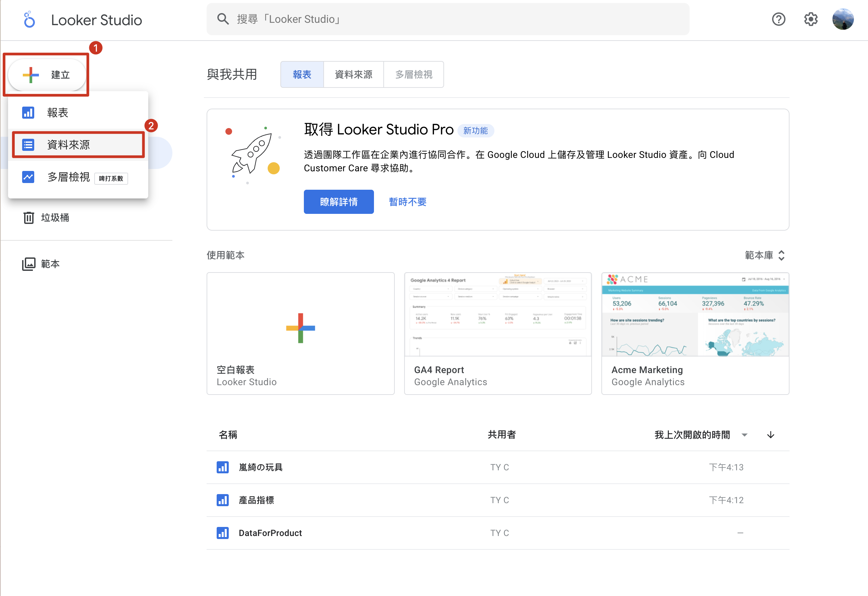Toggle the sort direction arrow
This screenshot has height=596, width=868.
(x=770, y=435)
